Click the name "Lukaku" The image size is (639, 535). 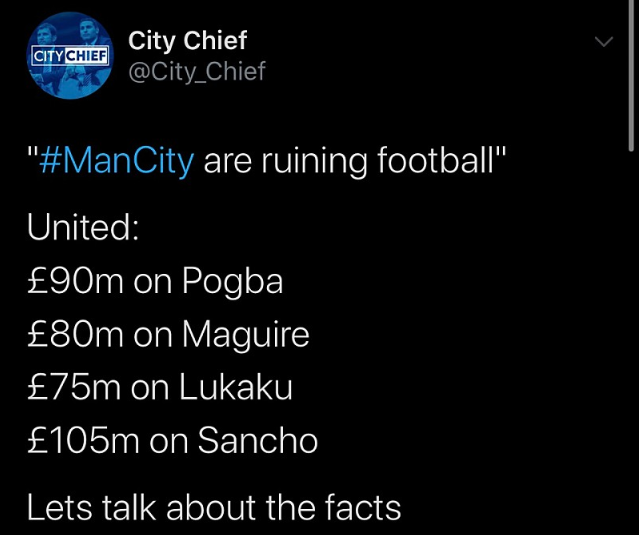point(236,387)
